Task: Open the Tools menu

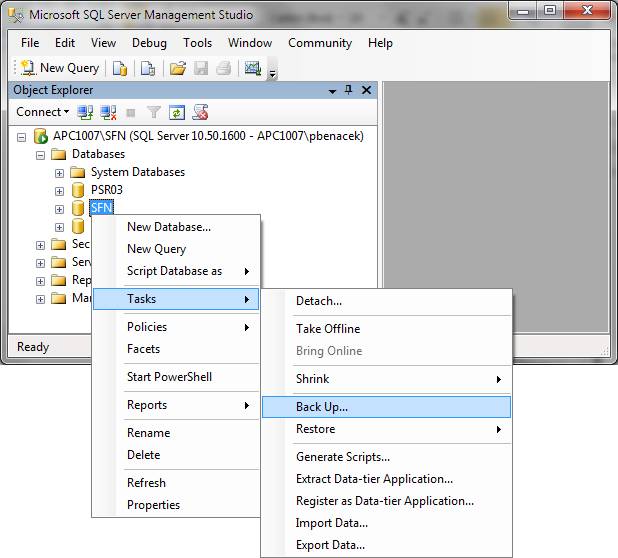Action: 197,43
